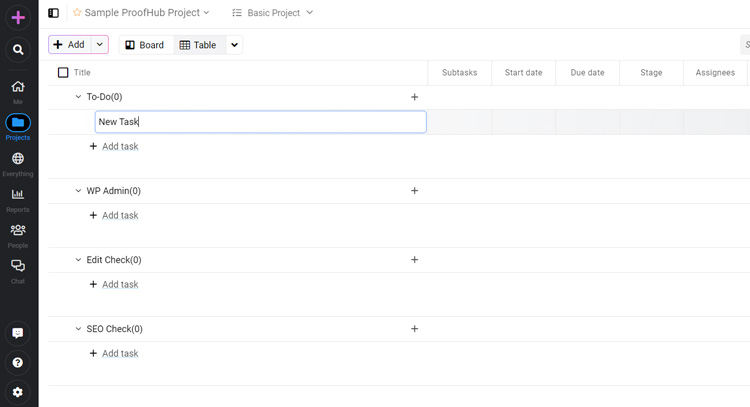Viewport: 750px width, 407px height.
Task: Go to Me home icon in sidebar
Action: point(18,87)
